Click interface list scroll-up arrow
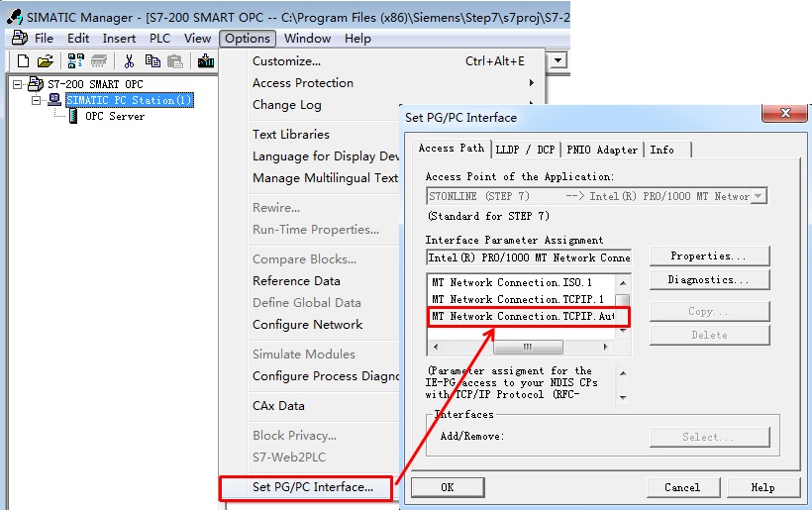The width and height of the screenshot is (812, 510). pyautogui.click(x=623, y=282)
